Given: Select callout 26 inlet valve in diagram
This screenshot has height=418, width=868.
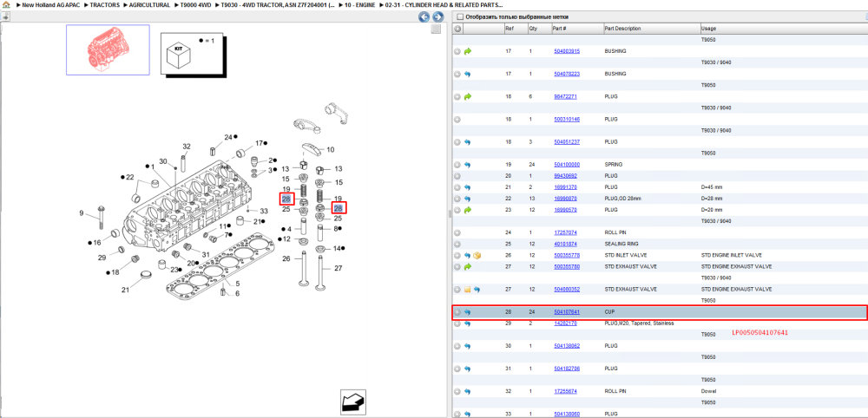Looking at the screenshot, I should pos(286,258).
